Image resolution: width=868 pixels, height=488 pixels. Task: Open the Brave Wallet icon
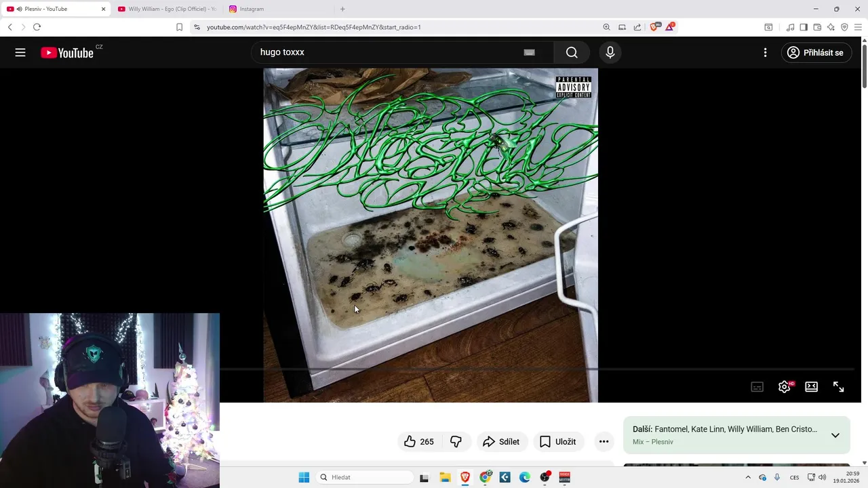[817, 27]
